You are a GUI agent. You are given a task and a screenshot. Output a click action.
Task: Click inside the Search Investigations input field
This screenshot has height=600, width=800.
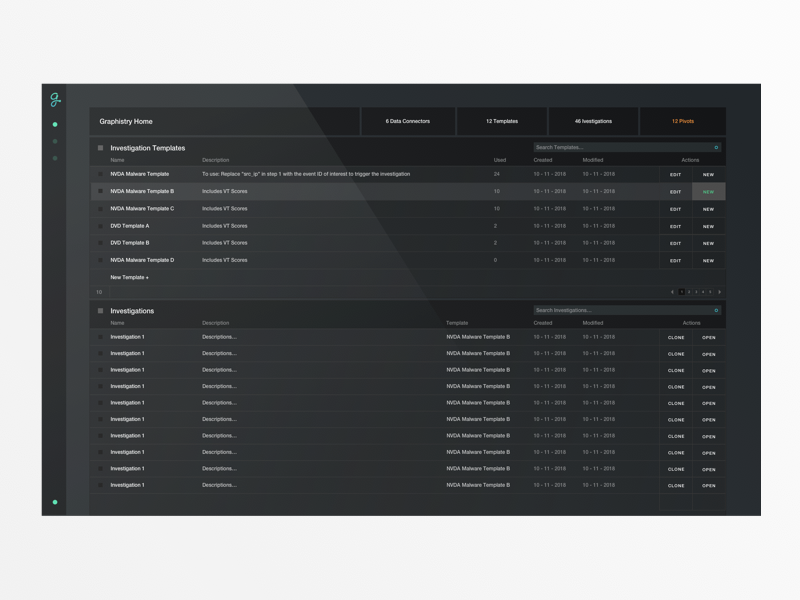click(x=620, y=311)
